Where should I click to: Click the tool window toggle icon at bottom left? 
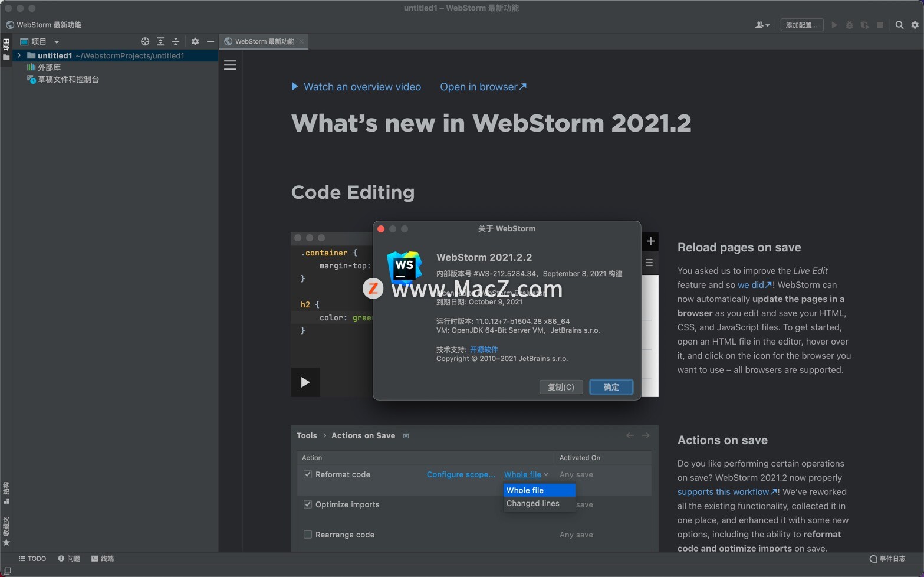7,571
